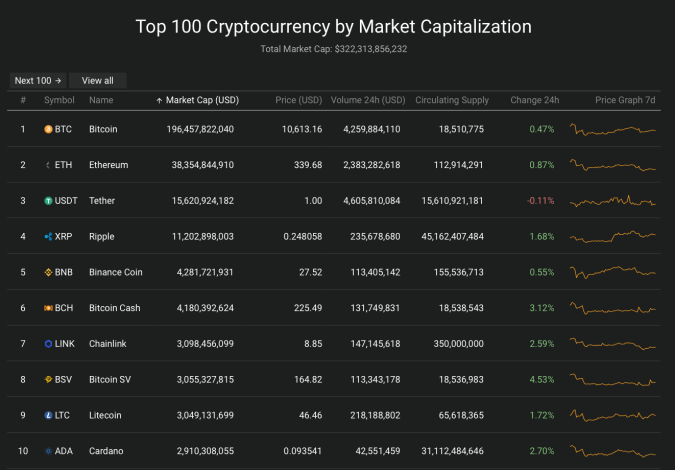
Task: Click Ethereum price 339.68
Action: coord(308,165)
